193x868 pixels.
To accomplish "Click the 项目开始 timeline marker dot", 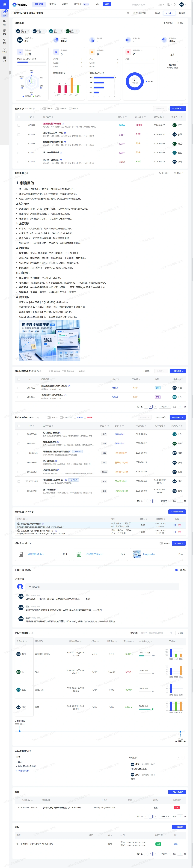I will click(20, 731).
